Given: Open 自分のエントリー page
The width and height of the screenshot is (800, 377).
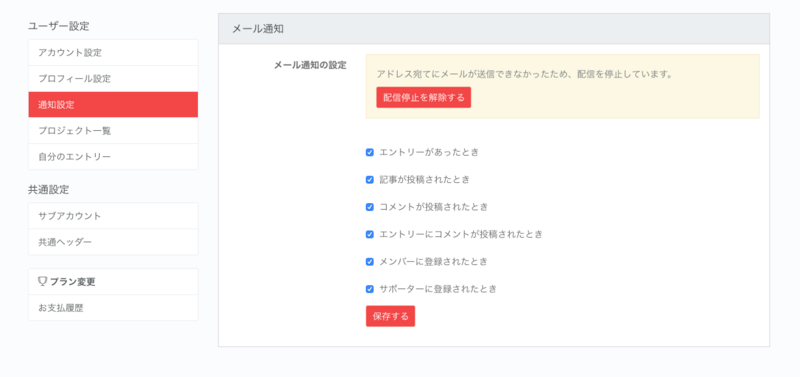Looking at the screenshot, I should coord(113,157).
